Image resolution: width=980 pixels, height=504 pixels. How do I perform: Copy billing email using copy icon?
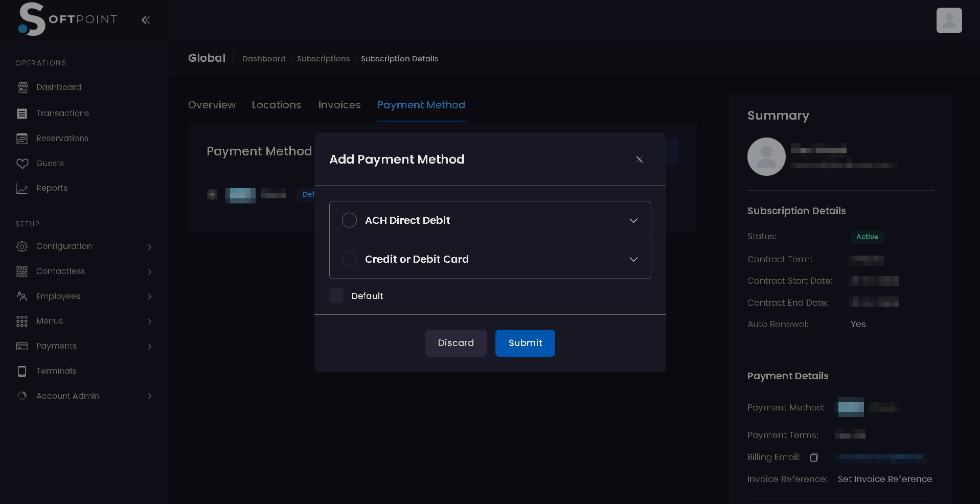(x=814, y=457)
